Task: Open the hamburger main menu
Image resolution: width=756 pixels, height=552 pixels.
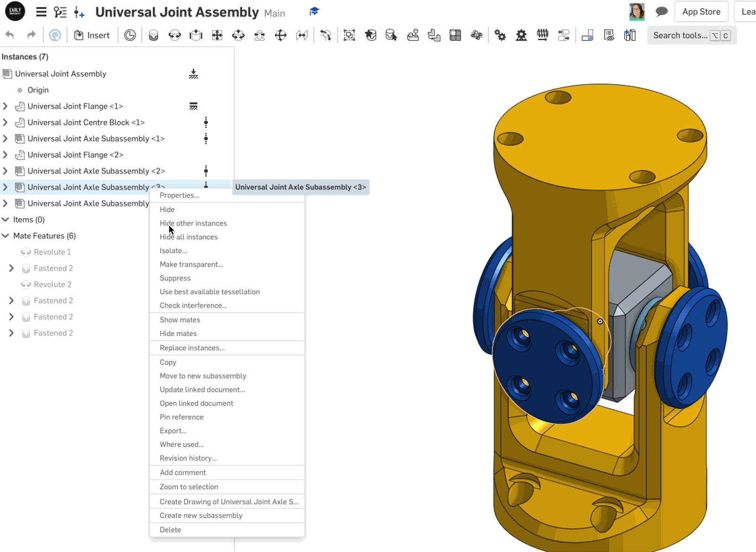Action: pos(41,12)
